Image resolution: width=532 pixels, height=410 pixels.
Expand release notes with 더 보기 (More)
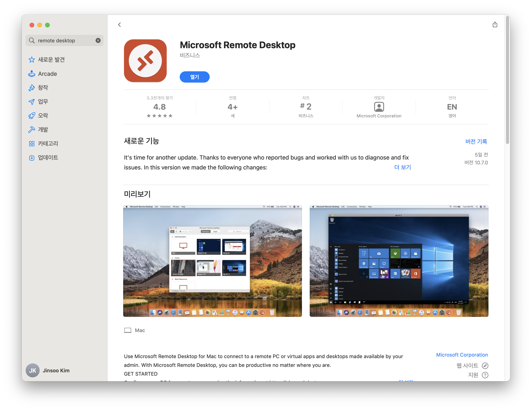tap(402, 167)
